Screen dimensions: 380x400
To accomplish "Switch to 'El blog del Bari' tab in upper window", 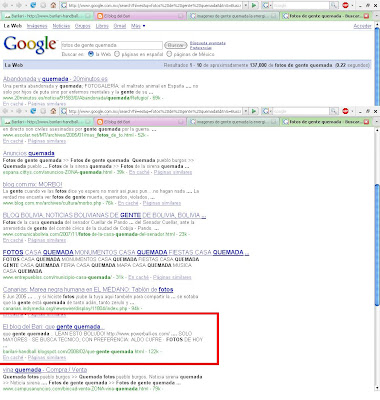I will (x=140, y=16).
